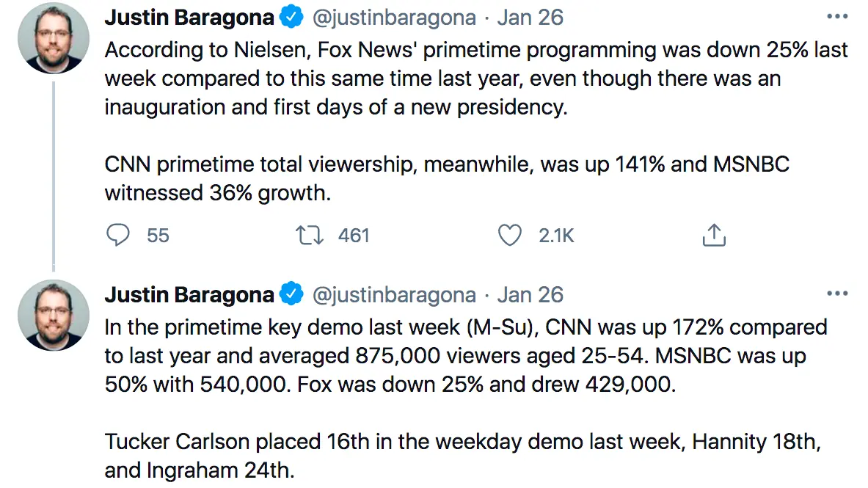The height and width of the screenshot is (488, 868).
Task: Share the first tweet via share icon
Action: pyautogui.click(x=714, y=235)
